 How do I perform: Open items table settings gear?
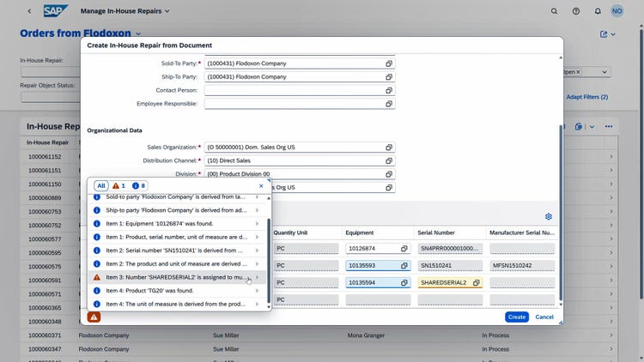click(x=549, y=216)
